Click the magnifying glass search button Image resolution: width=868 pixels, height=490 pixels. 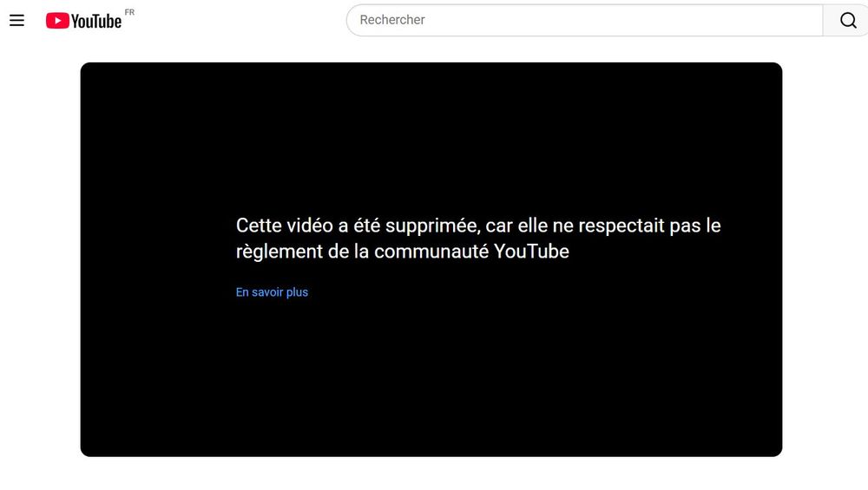[847, 20]
